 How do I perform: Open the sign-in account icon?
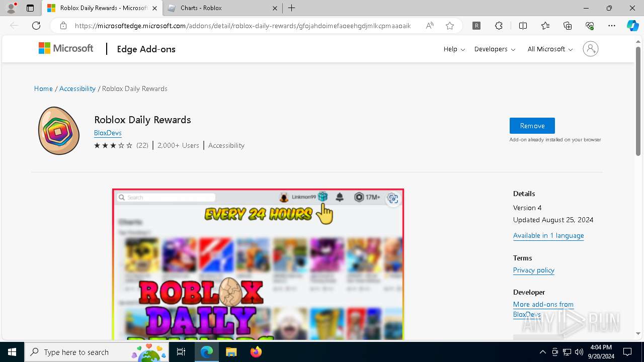tap(591, 49)
